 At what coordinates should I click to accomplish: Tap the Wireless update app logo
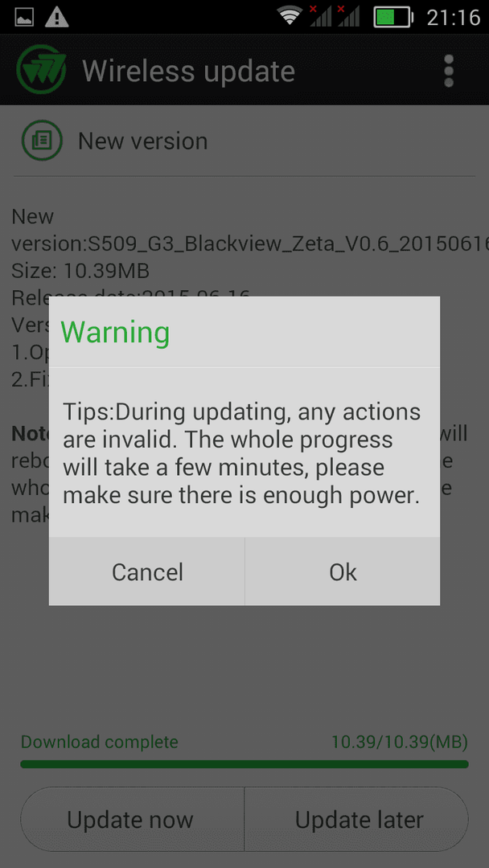(41, 70)
